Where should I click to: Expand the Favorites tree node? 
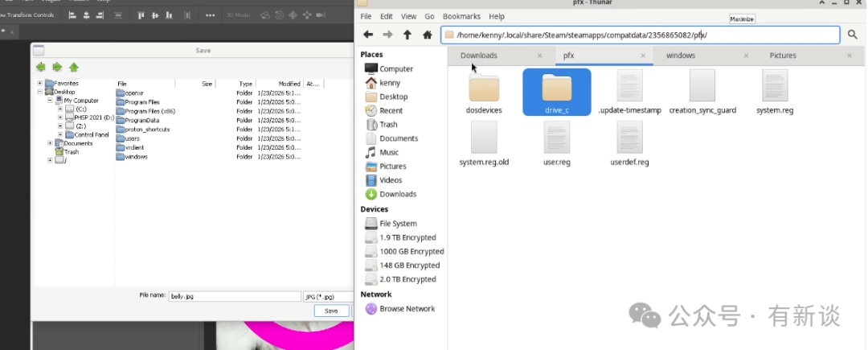click(x=39, y=84)
